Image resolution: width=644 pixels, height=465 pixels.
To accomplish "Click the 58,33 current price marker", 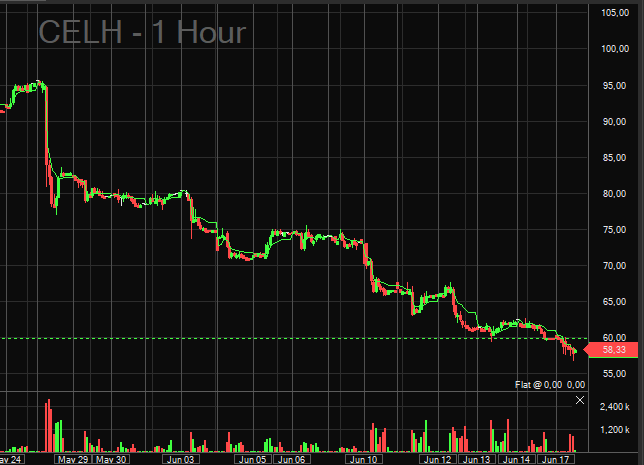I will (612, 350).
